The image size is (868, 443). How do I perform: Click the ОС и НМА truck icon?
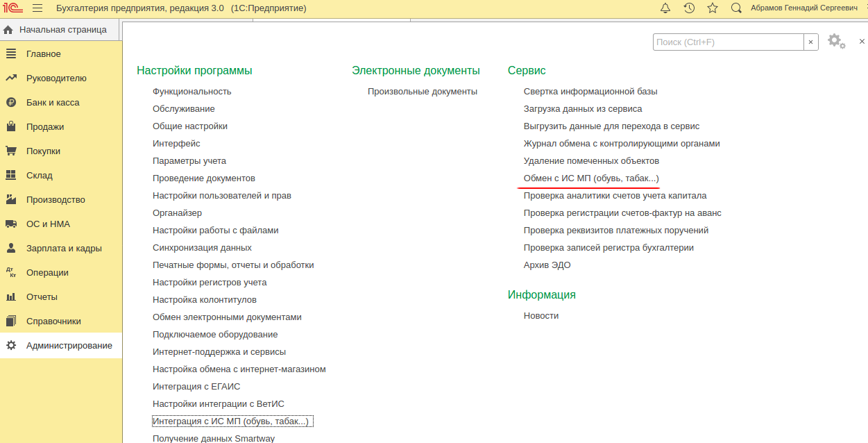11,224
